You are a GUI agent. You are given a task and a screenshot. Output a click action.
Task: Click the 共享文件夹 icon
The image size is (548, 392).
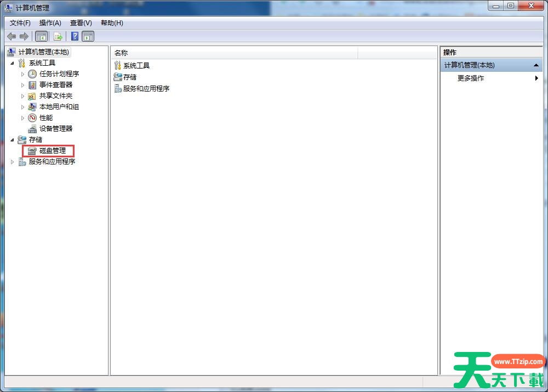(x=32, y=96)
